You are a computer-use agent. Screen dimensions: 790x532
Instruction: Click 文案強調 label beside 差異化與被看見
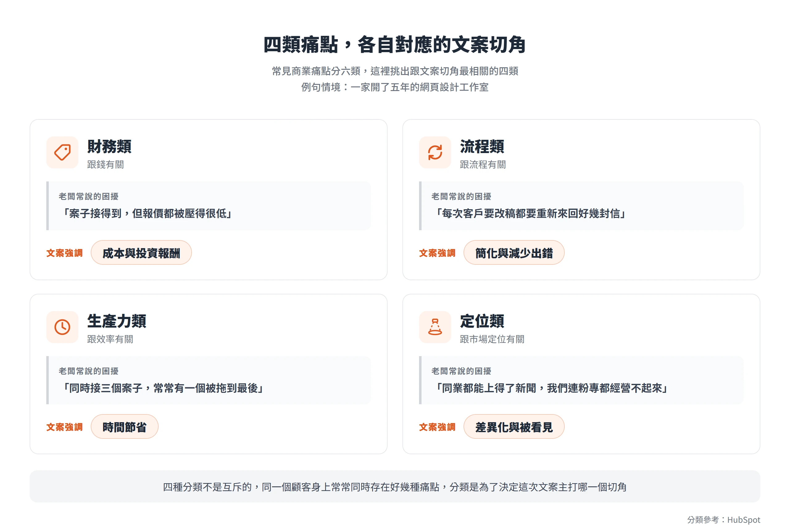(x=437, y=427)
